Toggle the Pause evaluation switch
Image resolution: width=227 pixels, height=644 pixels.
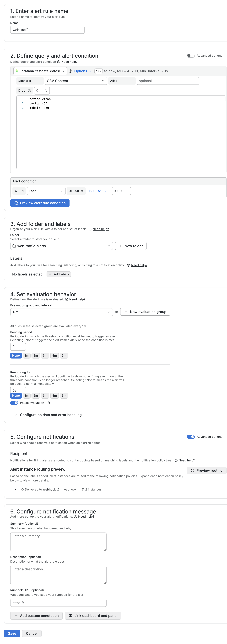(14, 403)
